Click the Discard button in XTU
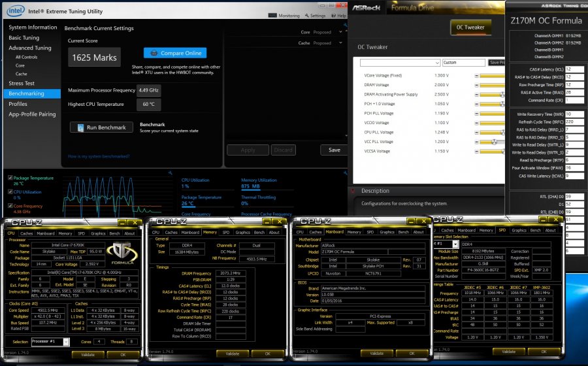The height and width of the screenshot is (366, 588). point(283,150)
